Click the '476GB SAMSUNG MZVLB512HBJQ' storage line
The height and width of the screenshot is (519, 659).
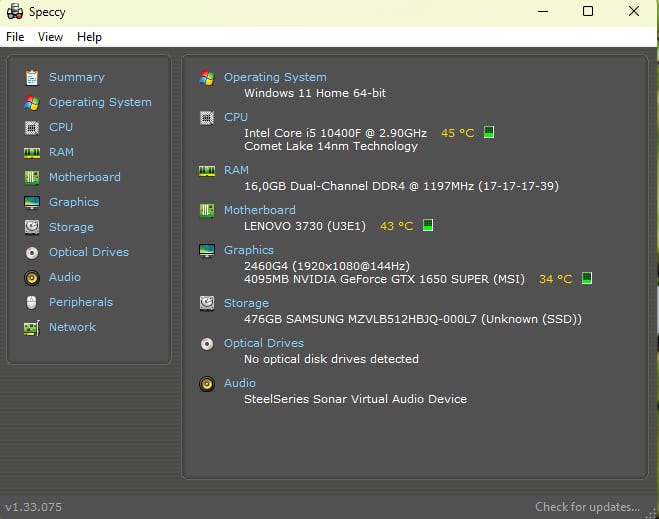point(413,319)
